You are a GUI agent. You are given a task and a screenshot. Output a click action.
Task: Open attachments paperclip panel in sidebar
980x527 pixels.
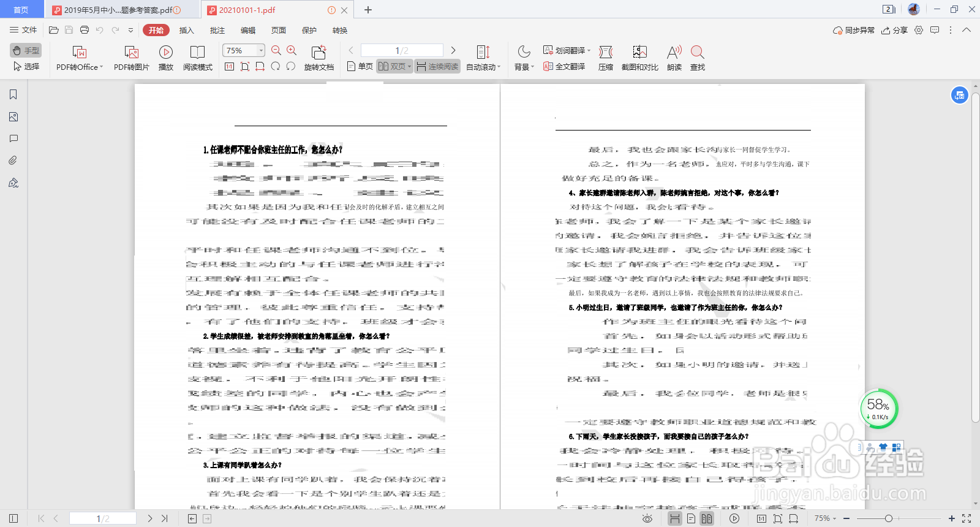(13, 161)
